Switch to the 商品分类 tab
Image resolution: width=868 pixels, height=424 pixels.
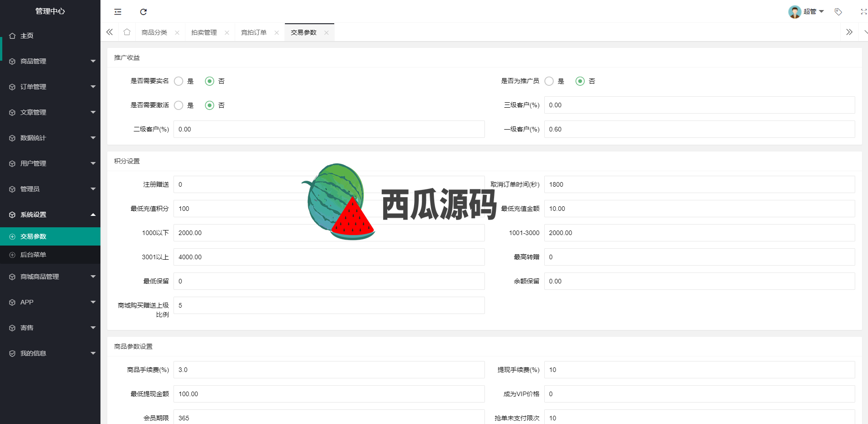coord(154,32)
